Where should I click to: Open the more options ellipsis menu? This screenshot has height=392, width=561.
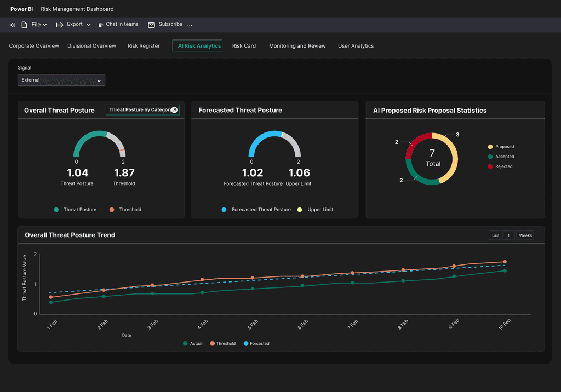(190, 25)
